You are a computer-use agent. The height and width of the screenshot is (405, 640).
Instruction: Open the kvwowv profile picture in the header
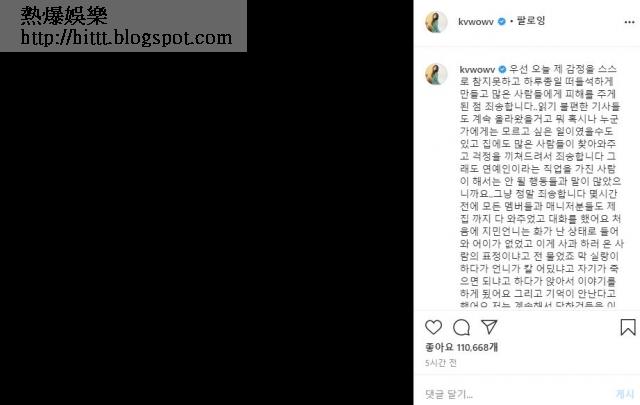436,22
